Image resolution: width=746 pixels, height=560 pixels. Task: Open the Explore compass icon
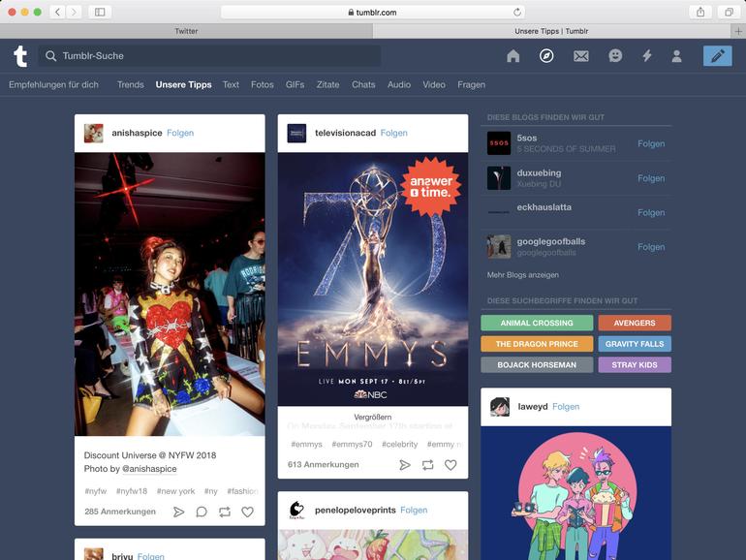point(546,56)
